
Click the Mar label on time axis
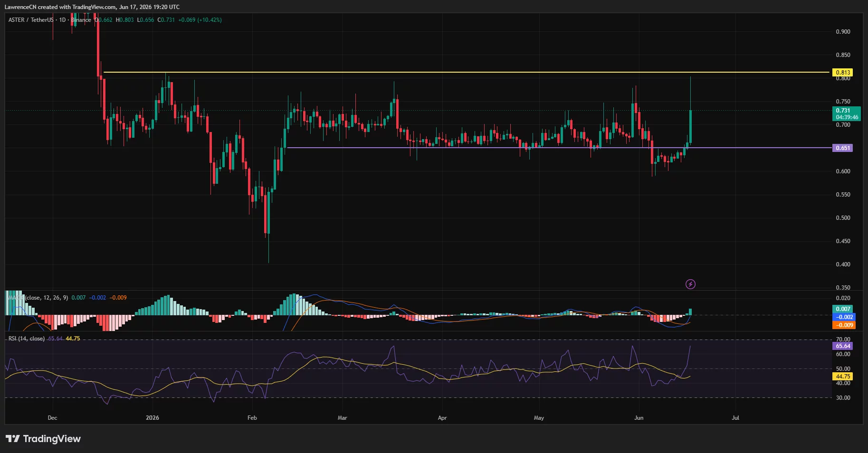tap(342, 418)
